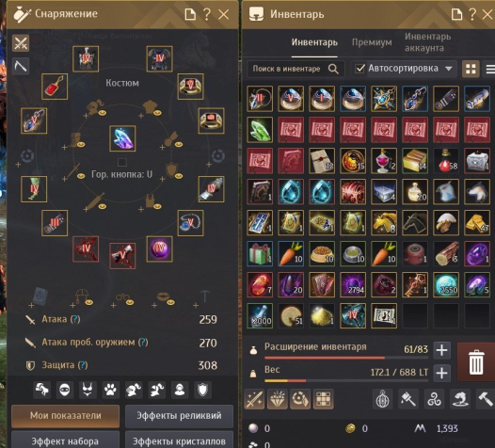This screenshot has width=495, height=448.
Task: Open the Инвентарь аккаунта tab
Action: (x=428, y=42)
